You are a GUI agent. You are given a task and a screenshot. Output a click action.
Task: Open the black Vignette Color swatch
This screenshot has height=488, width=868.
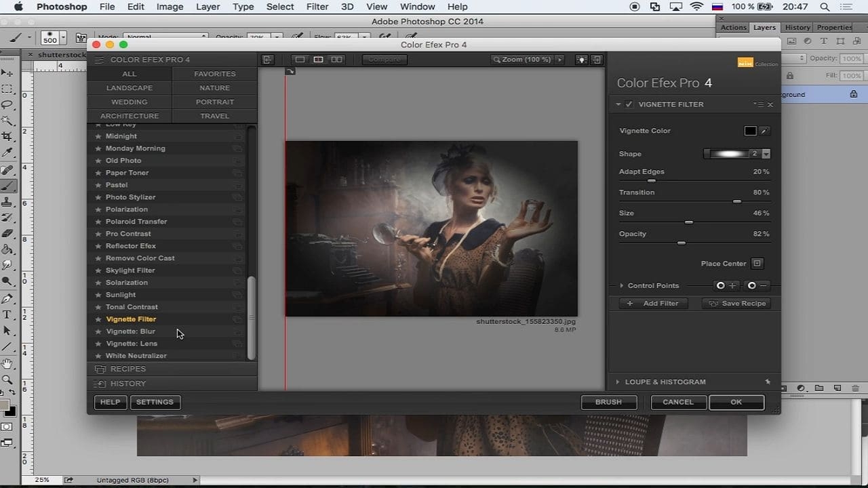pos(750,131)
